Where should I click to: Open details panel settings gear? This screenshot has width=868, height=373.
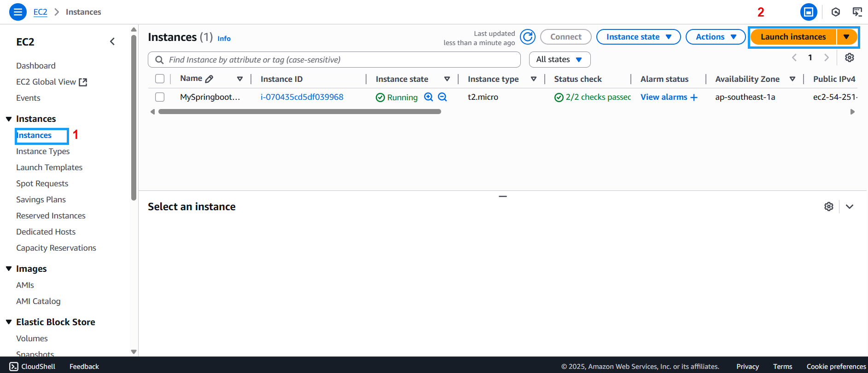point(829,207)
